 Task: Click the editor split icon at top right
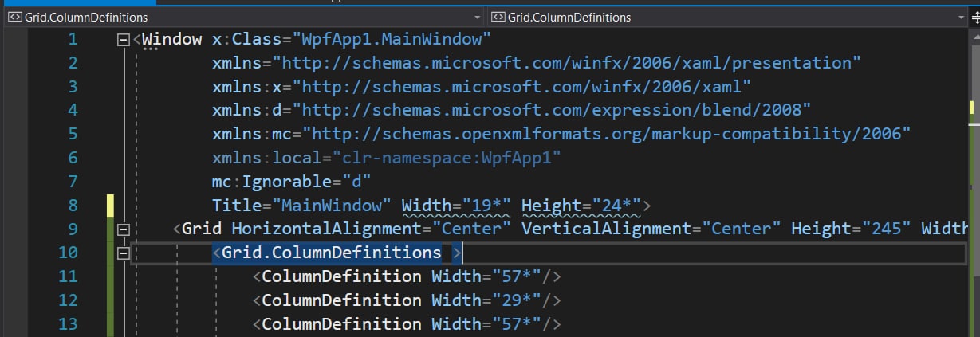(974, 18)
